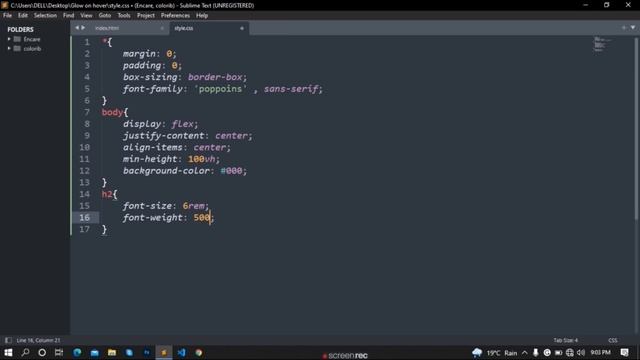Open the Tools menu

pyautogui.click(x=124, y=16)
